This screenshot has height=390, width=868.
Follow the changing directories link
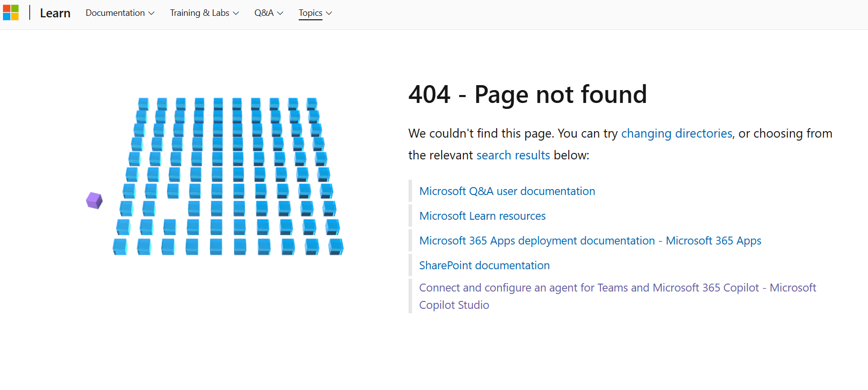pos(677,134)
